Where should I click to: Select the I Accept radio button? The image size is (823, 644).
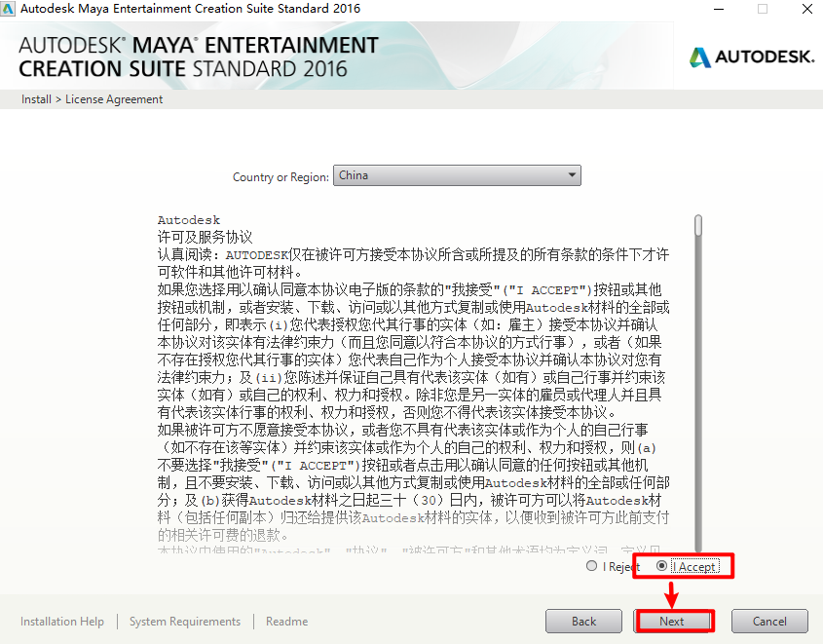pyautogui.click(x=662, y=566)
